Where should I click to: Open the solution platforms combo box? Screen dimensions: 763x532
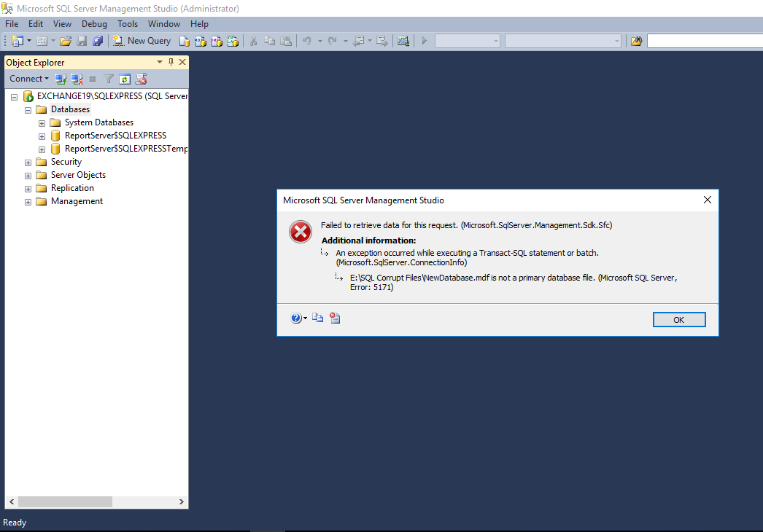(562, 41)
